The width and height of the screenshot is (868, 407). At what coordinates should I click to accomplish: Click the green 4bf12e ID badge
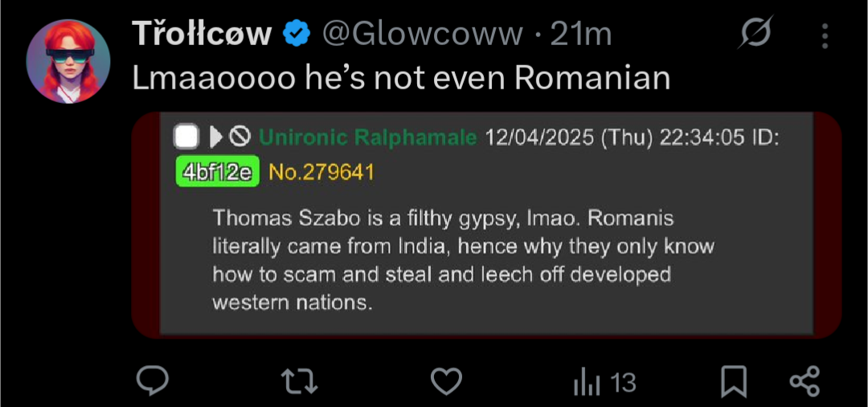(217, 172)
